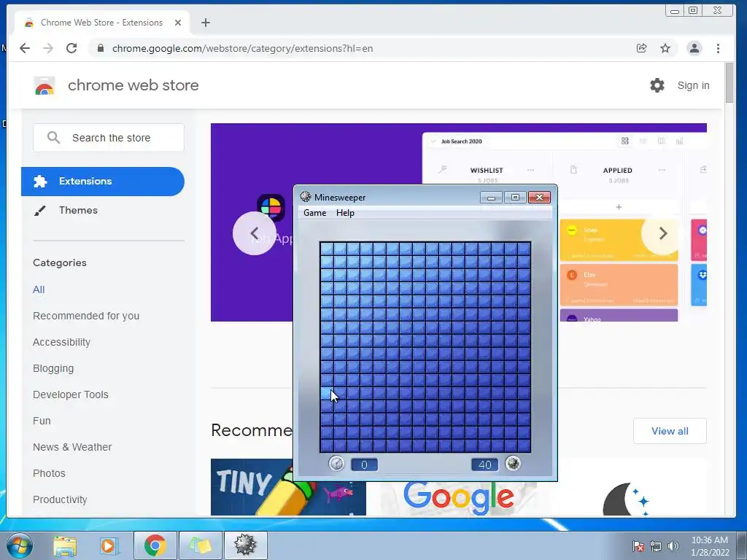Show the next carousel banner
Viewport: 747px width, 560px height.
click(662, 233)
